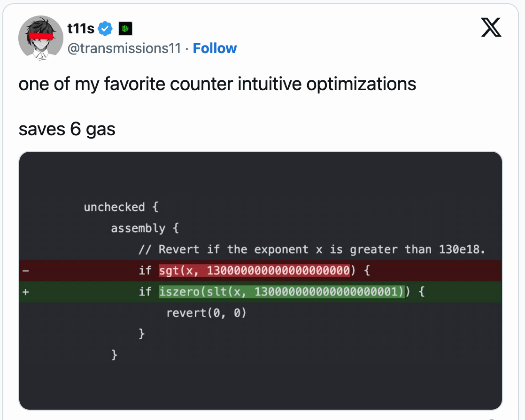Select the 'Revert if the exponent' comment
Screen dimensions: 525x420
pyautogui.click(x=311, y=249)
